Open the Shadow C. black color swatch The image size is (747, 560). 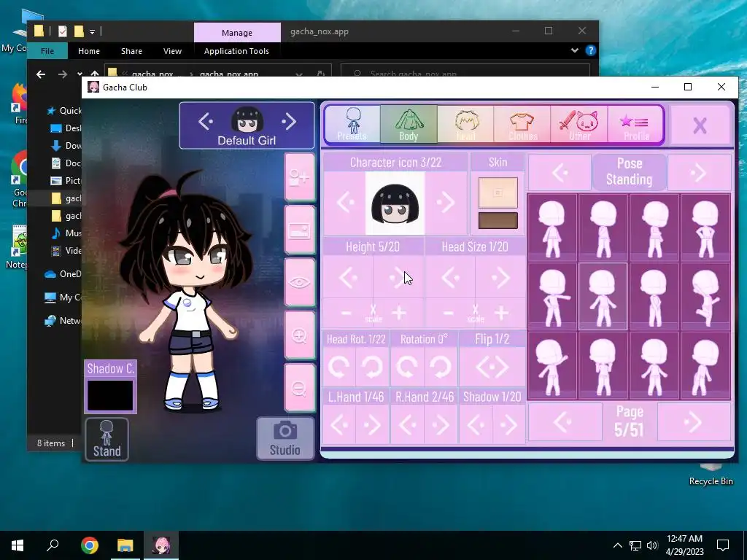tap(110, 394)
